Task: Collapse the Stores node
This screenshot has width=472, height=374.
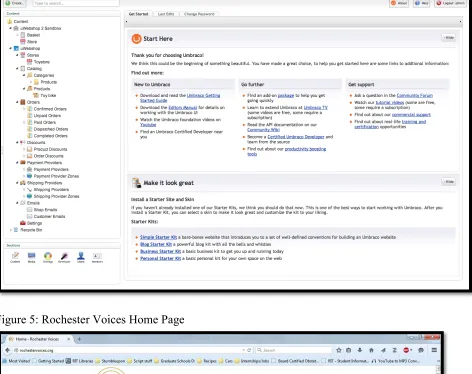Action: tap(17, 55)
